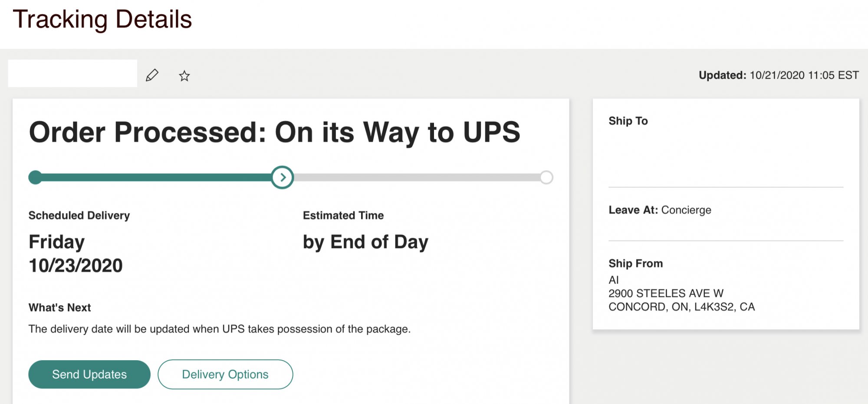Click the Updated timestamp text
This screenshot has width=868, height=404.
[779, 75]
